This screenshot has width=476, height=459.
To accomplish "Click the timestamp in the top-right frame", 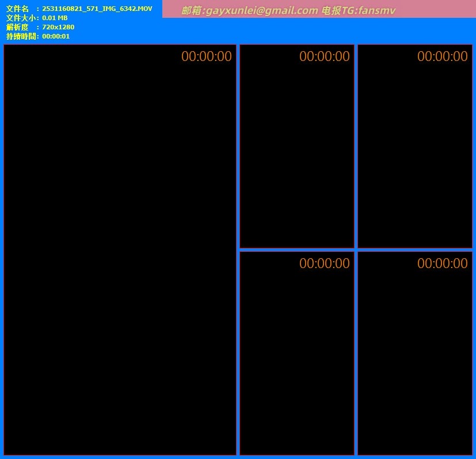I will pos(443,56).
